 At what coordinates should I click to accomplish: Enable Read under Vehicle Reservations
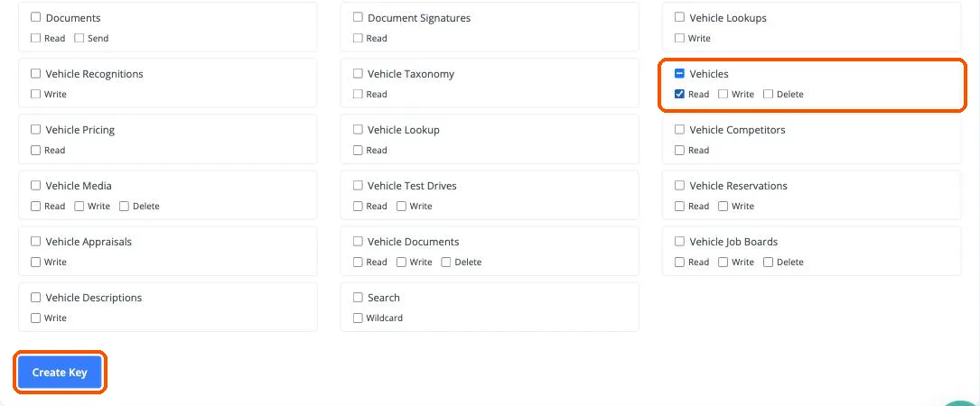coord(679,206)
